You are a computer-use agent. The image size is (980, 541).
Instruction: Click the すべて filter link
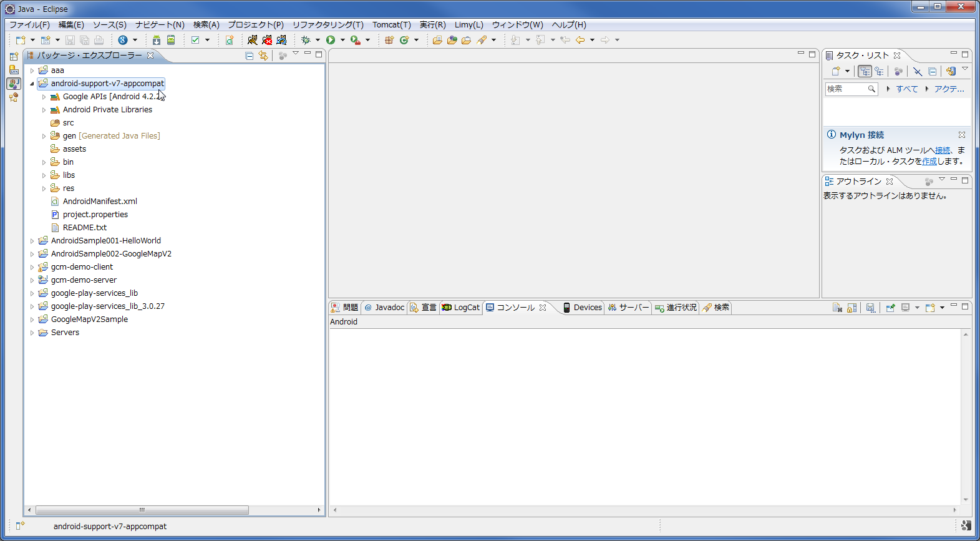(907, 89)
